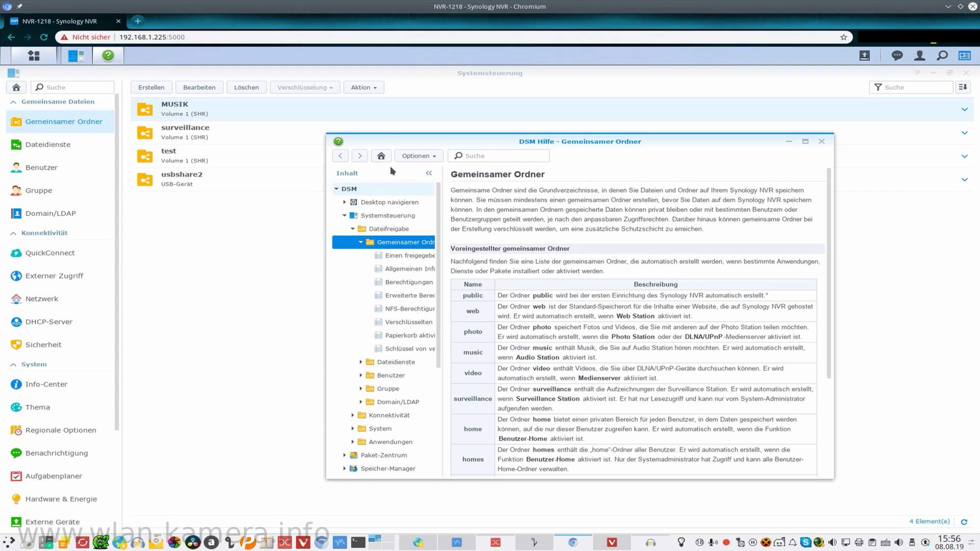Collapse the Gemeinsame Dateien sidebar section
The height and width of the screenshot is (551, 980).
click(x=13, y=102)
